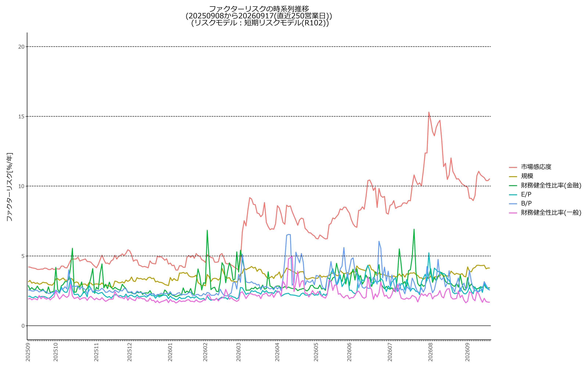Toggle the B/P legend entry
This screenshot has width=588, height=367.
pyautogui.click(x=520, y=203)
